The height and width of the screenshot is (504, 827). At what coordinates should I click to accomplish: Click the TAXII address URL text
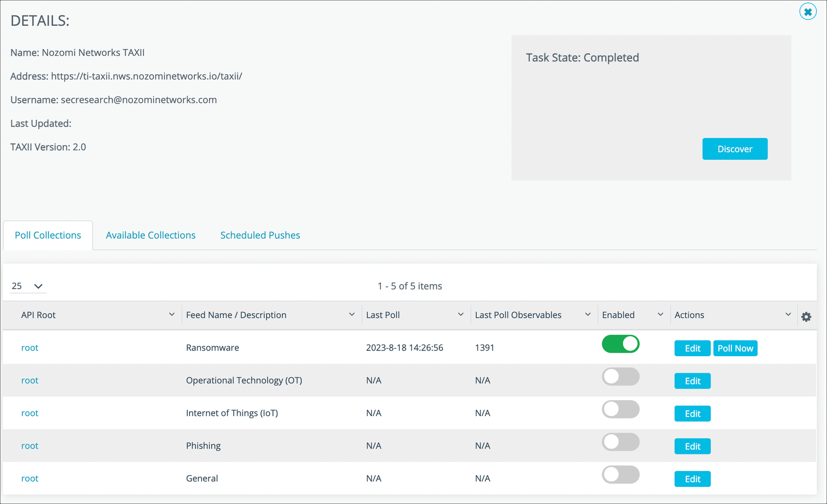(147, 77)
